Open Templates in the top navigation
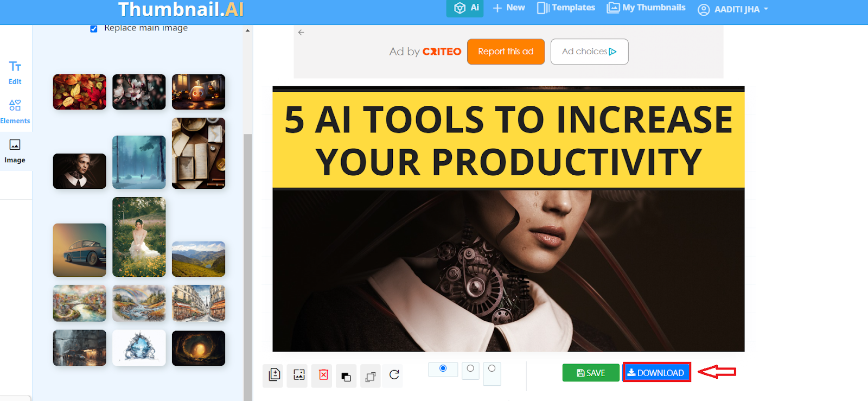This screenshot has height=401, width=868. tap(566, 8)
